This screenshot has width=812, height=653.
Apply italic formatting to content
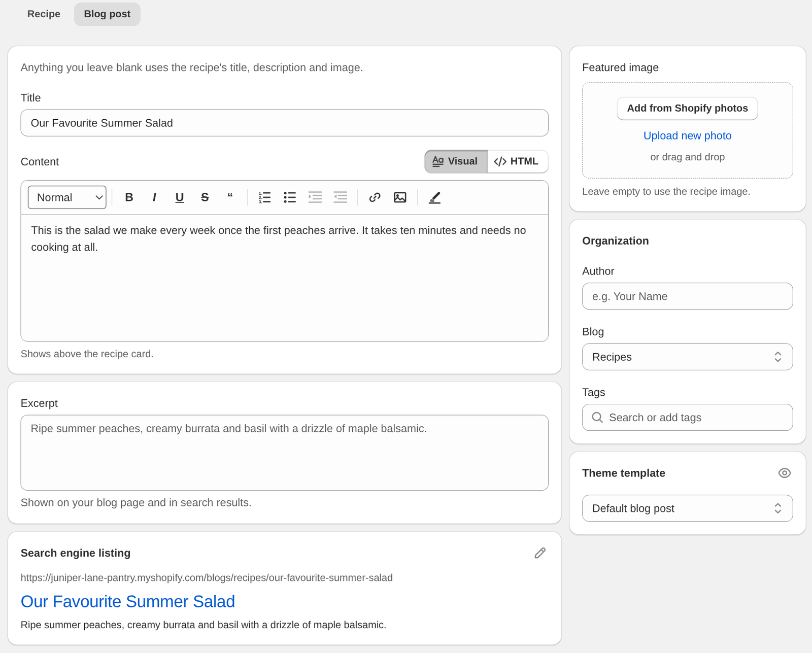[154, 197]
